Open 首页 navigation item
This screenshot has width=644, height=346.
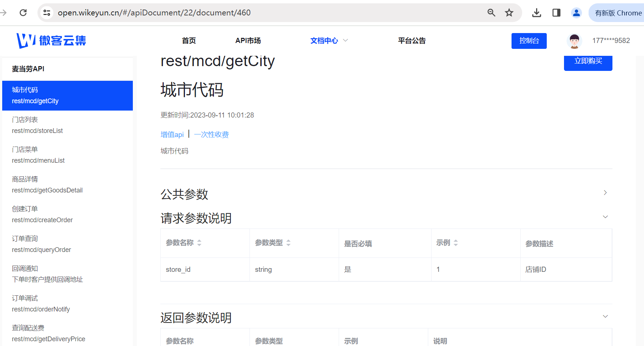[x=189, y=40]
